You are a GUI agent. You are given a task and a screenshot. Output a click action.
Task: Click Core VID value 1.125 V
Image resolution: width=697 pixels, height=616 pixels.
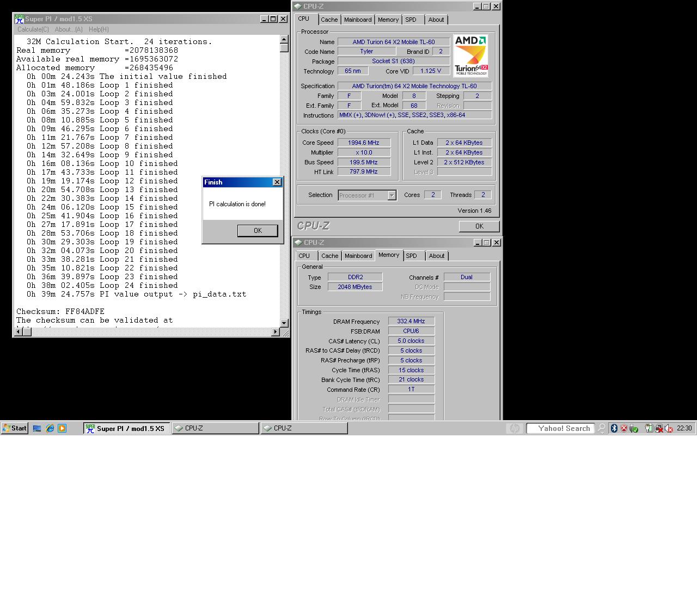pos(431,71)
